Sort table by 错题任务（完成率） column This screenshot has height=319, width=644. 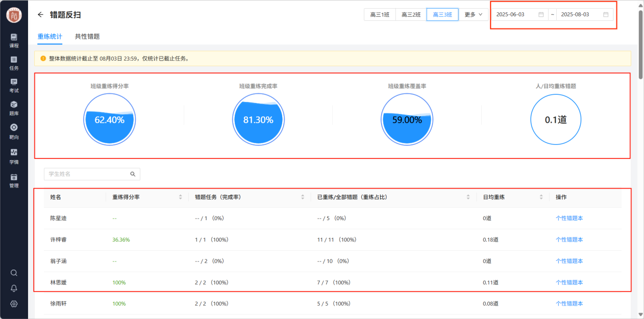(303, 197)
